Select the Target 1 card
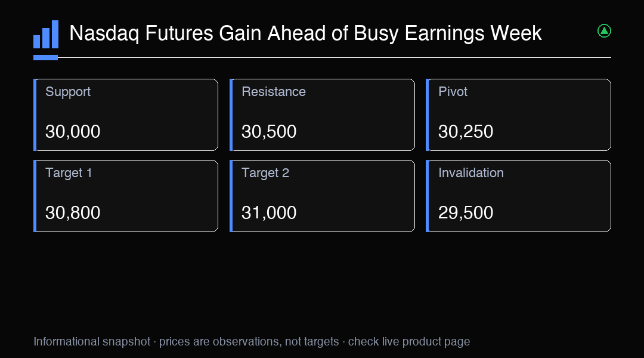644x358 pixels. pos(126,196)
